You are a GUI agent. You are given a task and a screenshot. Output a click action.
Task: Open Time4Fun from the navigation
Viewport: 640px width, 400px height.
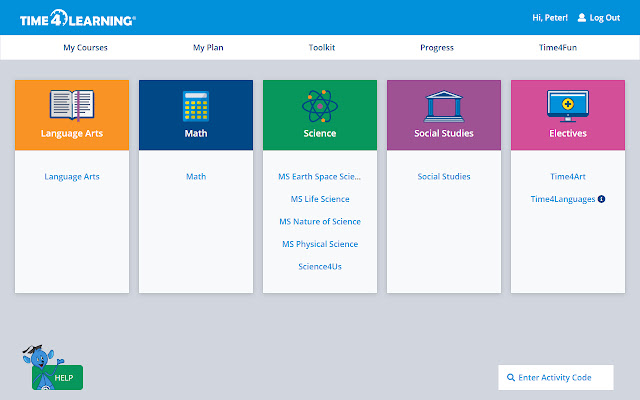pos(558,47)
